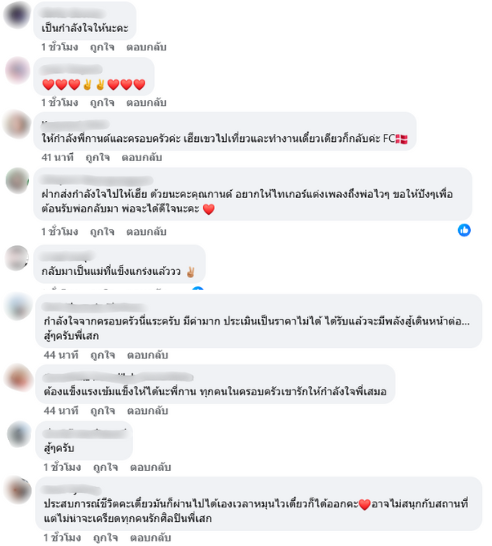
Task: Like the hearts and victory emoji comment
Action: pyautogui.click(x=102, y=102)
